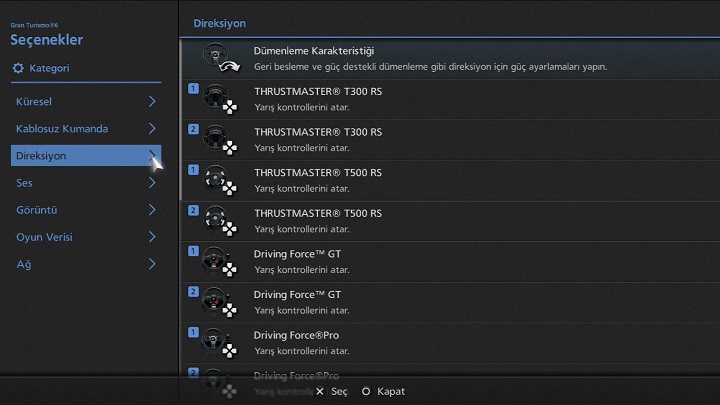This screenshot has height=405, width=720.
Task: Choose player 2 THRUSTMASTER T500 RS wheel icon
Action: (x=217, y=222)
